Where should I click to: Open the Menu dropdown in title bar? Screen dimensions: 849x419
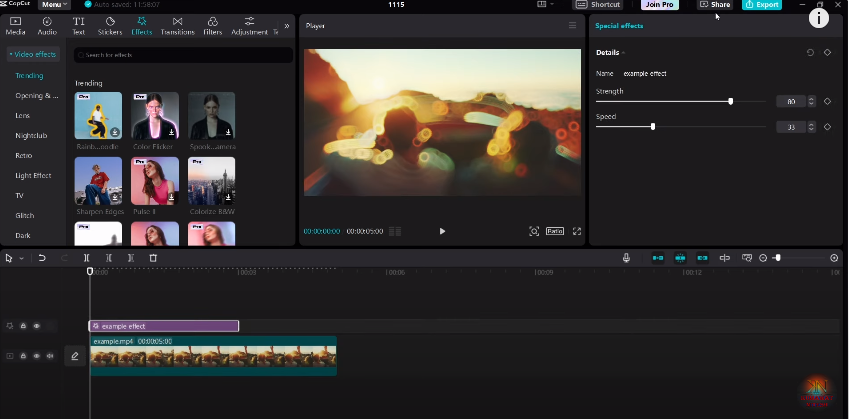click(x=55, y=5)
